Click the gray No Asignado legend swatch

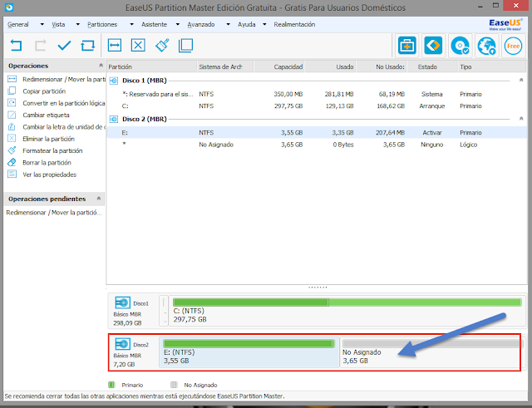(x=174, y=385)
